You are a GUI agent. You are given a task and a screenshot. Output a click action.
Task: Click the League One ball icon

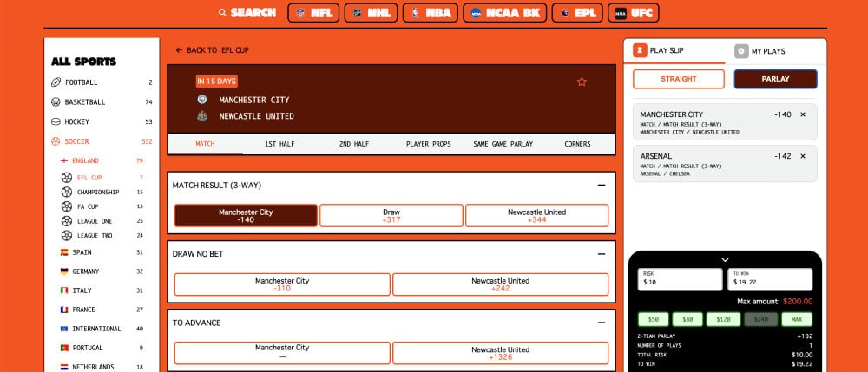tap(67, 221)
